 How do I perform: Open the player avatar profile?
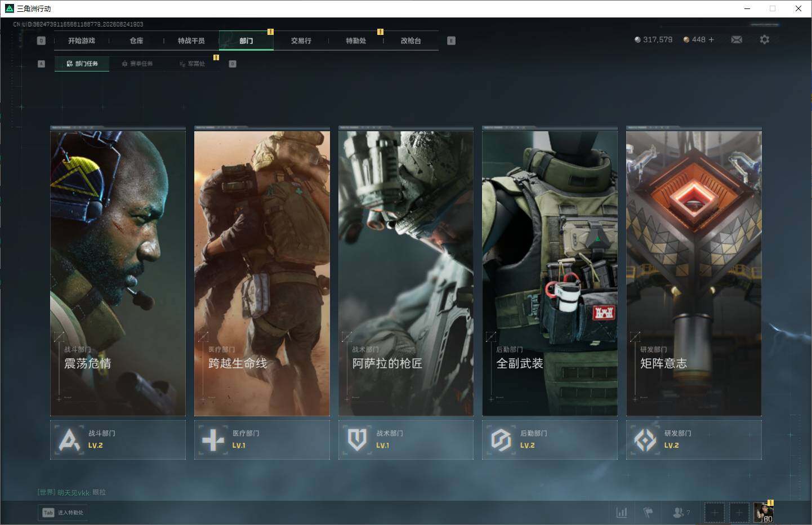[x=764, y=513]
